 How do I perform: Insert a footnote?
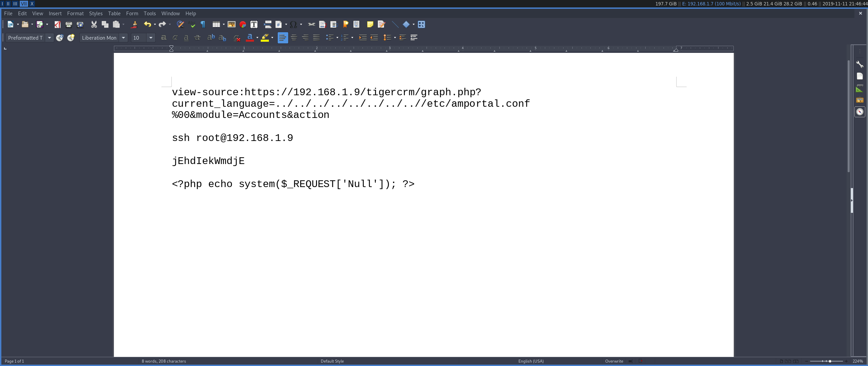(323, 24)
